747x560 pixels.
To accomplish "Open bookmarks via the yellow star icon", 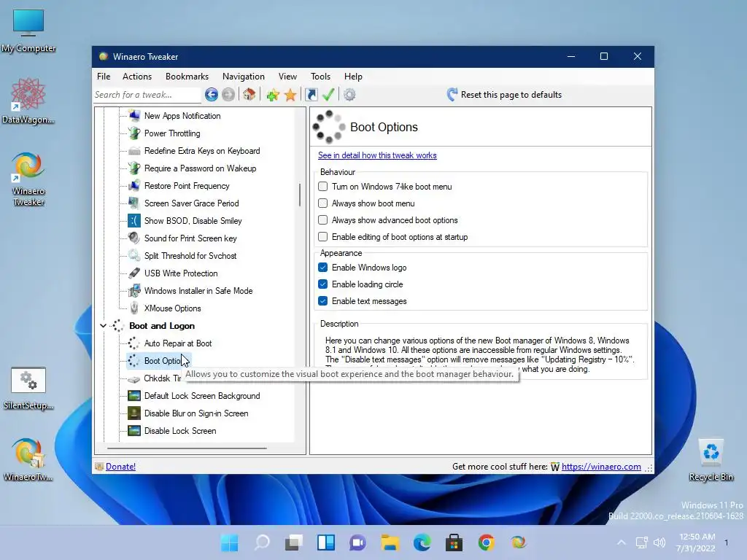I will (290, 95).
